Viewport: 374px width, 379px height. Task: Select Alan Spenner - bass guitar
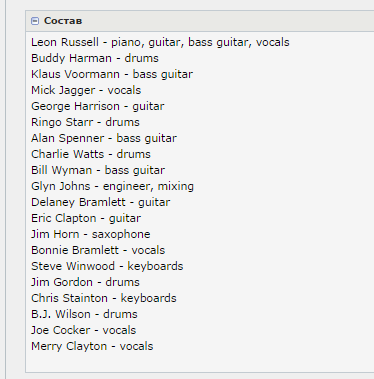pos(104,138)
